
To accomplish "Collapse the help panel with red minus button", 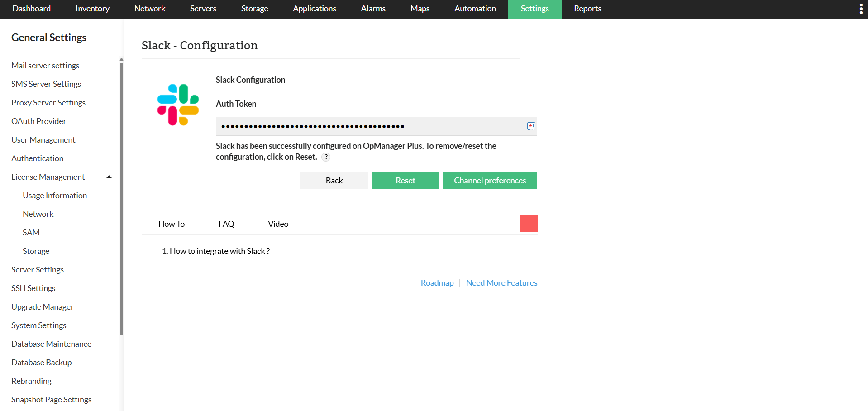I will [x=529, y=224].
